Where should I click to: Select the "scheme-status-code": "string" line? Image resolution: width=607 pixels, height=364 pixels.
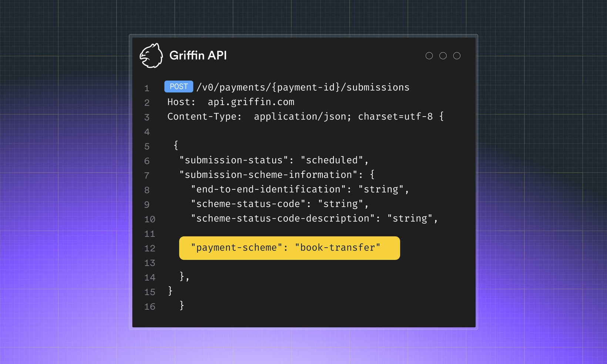point(280,204)
